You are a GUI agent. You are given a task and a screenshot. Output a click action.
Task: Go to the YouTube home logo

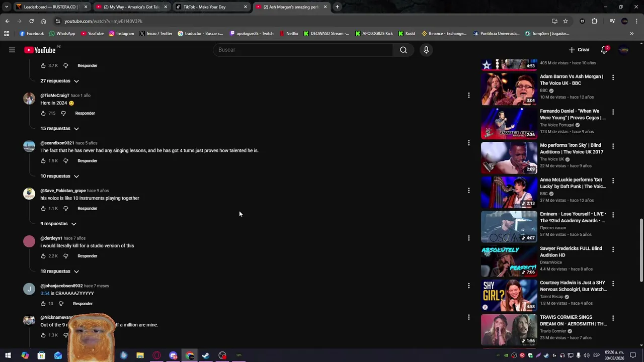coord(40,50)
